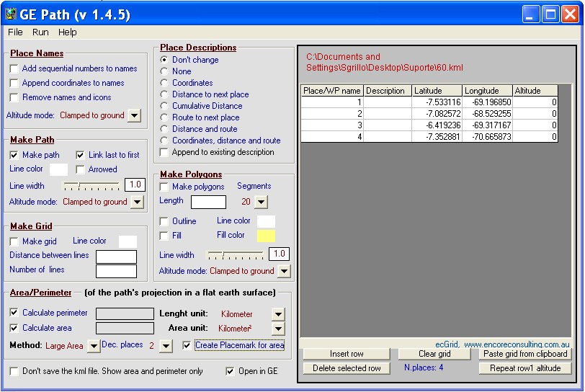The image size is (585, 392).
Task: Select Don't change description option
Action: 164,60
